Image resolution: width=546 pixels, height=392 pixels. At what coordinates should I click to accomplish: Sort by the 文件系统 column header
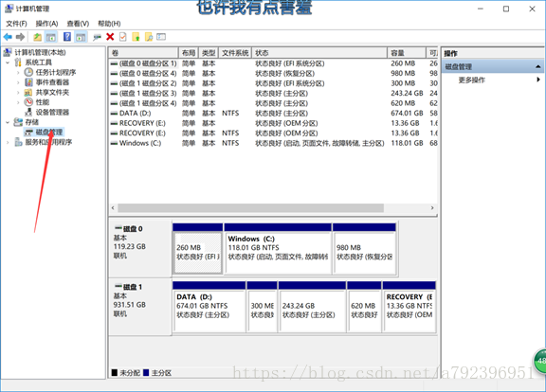coord(235,53)
